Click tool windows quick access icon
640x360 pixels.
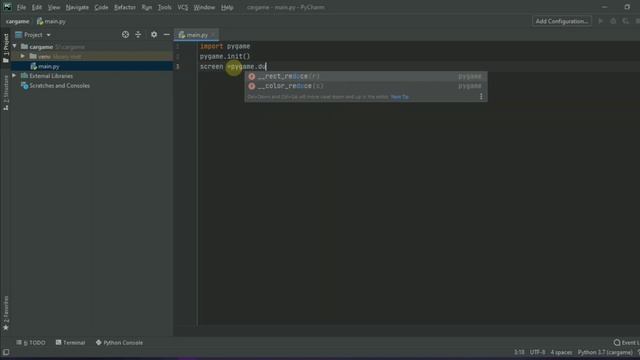coord(6,352)
